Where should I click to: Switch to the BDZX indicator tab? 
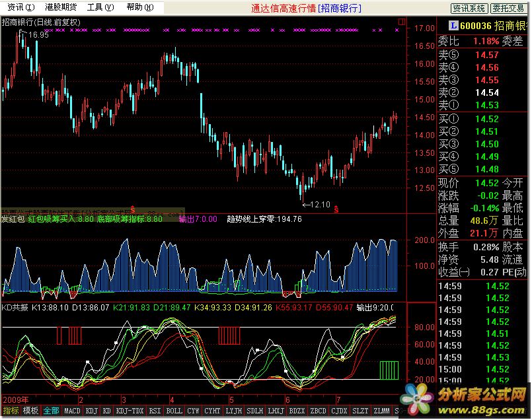[297, 411]
